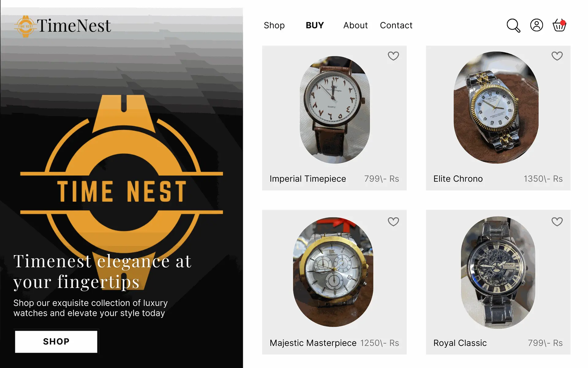View the Elite Chrono watch photo

496,107
